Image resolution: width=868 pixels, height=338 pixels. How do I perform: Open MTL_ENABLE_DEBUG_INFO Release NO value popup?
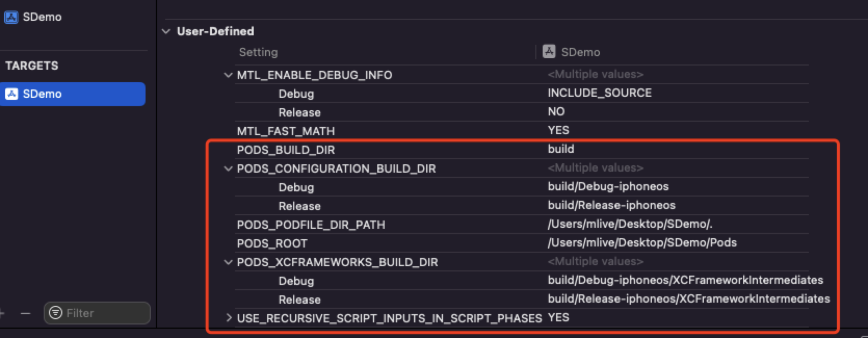coord(556,111)
